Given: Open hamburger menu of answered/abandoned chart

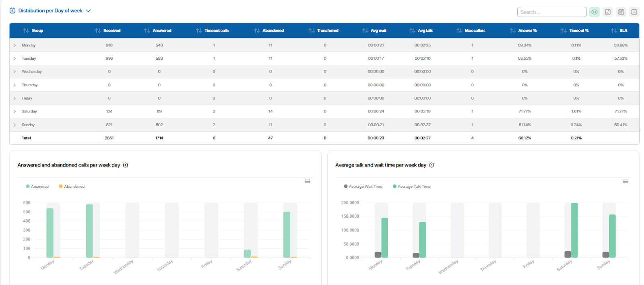Looking at the screenshot, I should coord(308,181).
